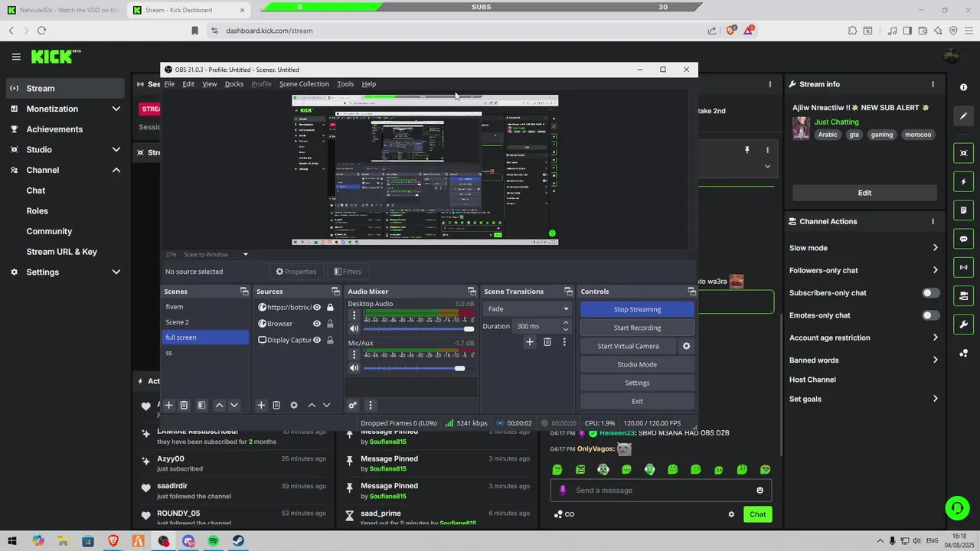Lock the Display Capture source

(x=330, y=340)
